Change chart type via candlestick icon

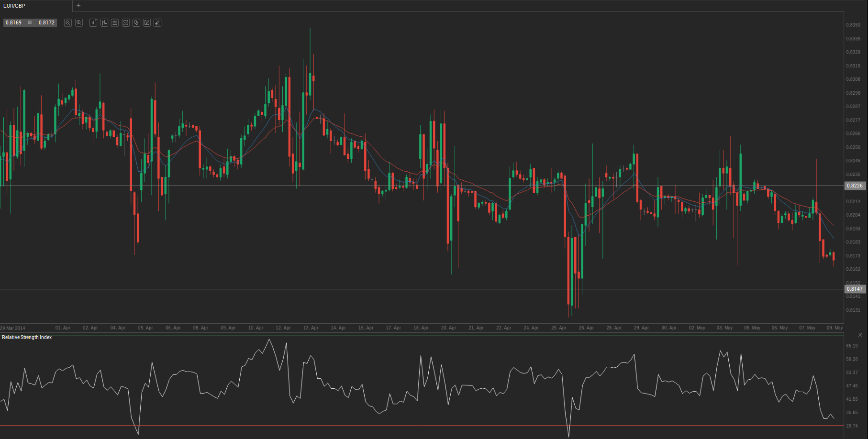104,23
